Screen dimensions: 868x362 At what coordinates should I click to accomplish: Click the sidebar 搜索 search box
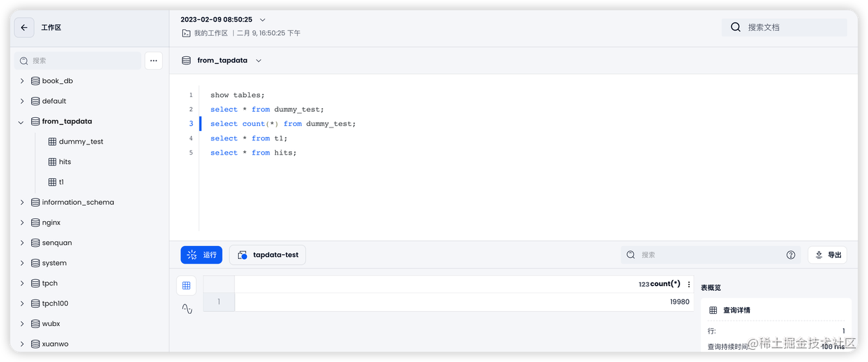(81, 60)
